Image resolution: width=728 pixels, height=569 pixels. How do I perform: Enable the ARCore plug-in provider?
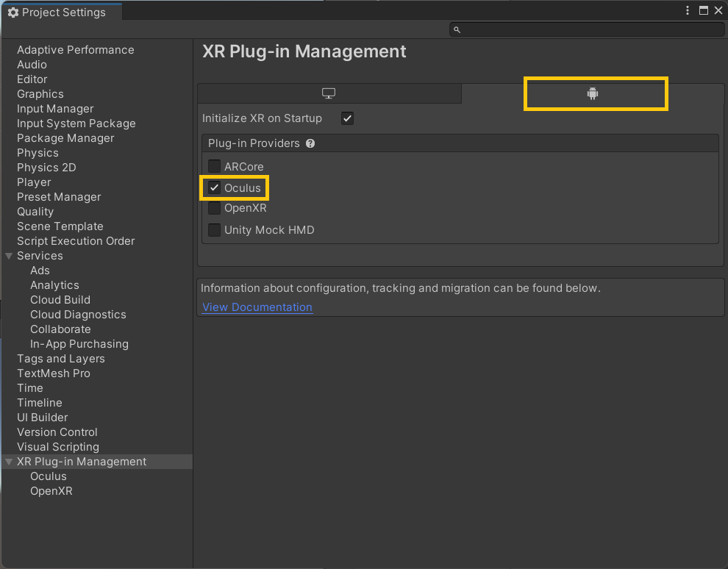point(214,165)
